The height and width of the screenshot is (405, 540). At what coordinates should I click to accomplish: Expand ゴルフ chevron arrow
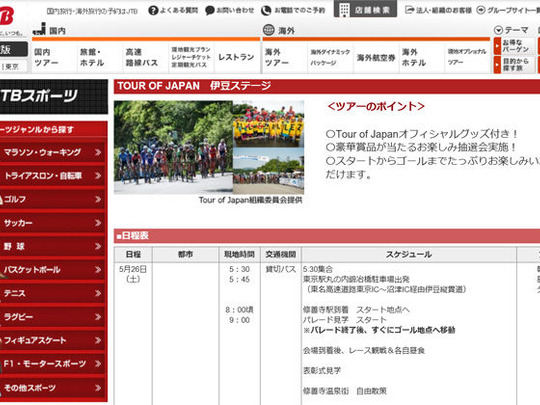98,199
